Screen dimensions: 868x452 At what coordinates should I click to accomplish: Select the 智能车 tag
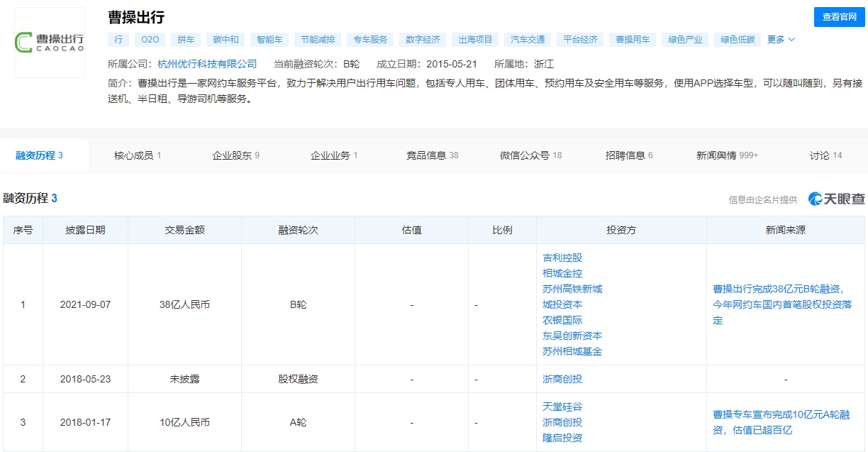tap(269, 40)
